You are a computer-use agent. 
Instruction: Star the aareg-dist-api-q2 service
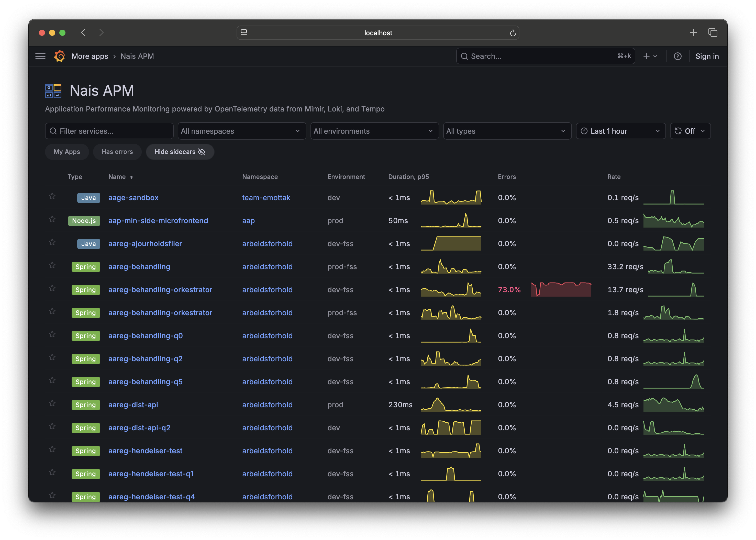click(x=52, y=426)
